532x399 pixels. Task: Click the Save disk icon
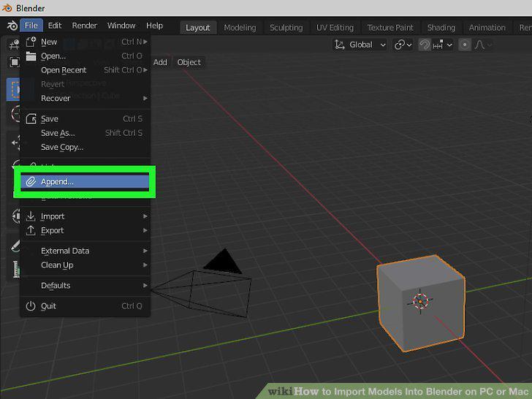[31, 118]
